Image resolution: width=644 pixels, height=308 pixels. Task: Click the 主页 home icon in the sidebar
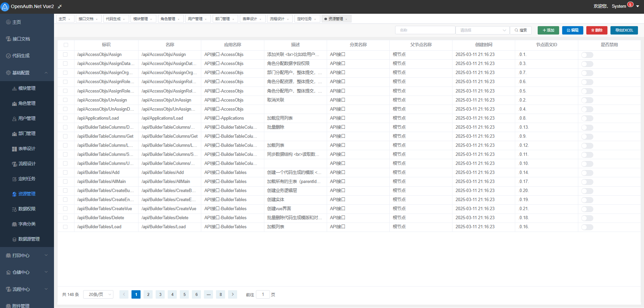(x=8, y=22)
